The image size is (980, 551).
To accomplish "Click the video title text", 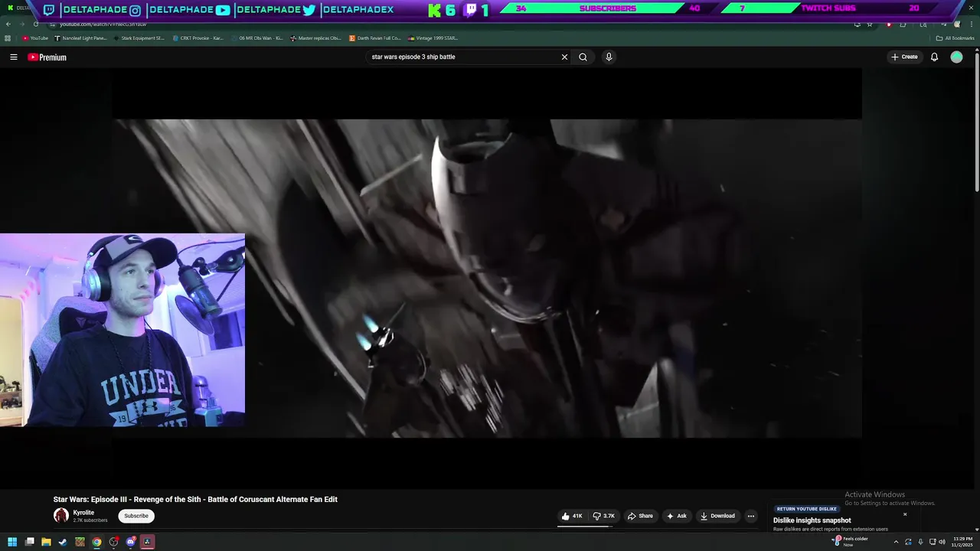I will pos(195,499).
